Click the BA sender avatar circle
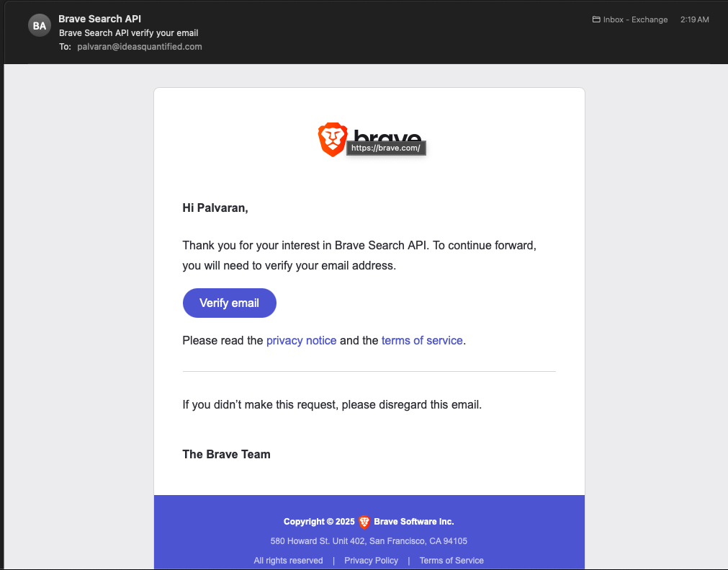This screenshot has width=728, height=570. pyautogui.click(x=40, y=25)
